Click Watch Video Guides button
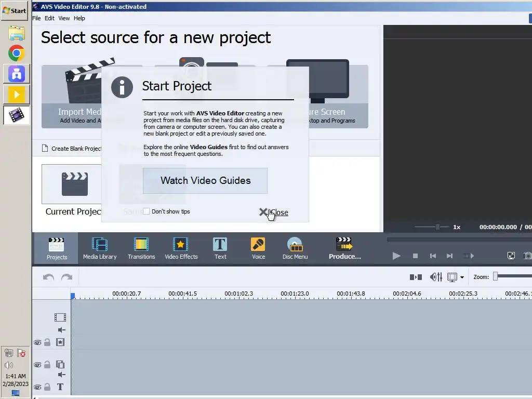 click(x=205, y=180)
